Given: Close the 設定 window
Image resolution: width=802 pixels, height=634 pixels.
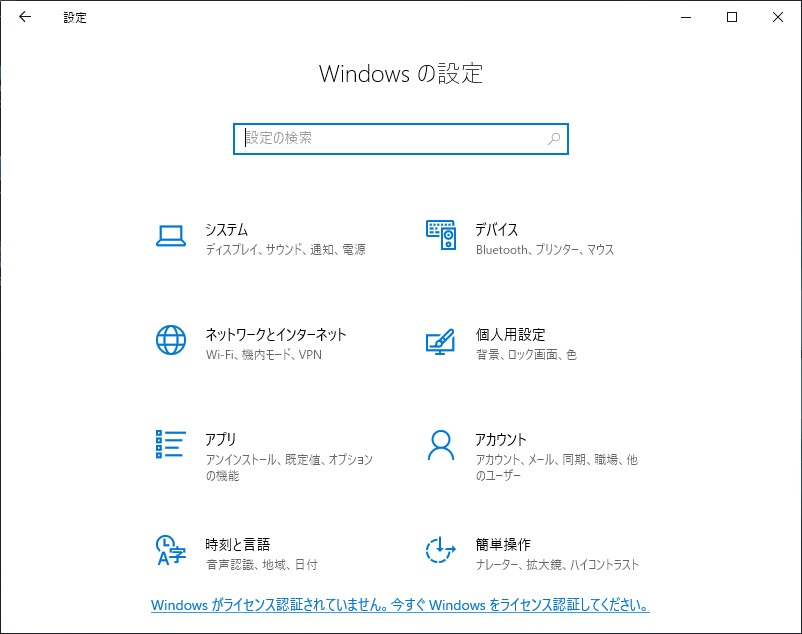Looking at the screenshot, I should point(778,17).
